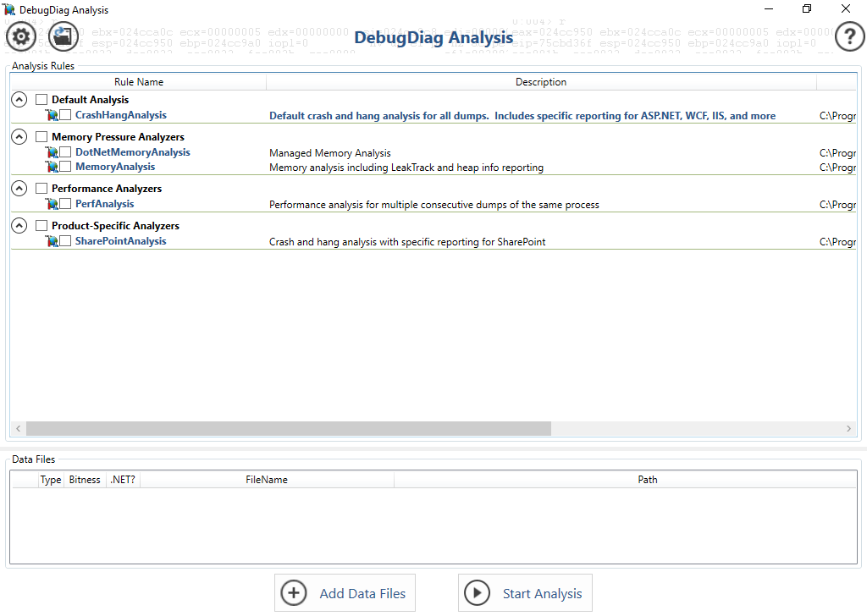This screenshot has width=867, height=616.
Task: Click the right scroll arrow of rules list
Action: click(x=850, y=429)
